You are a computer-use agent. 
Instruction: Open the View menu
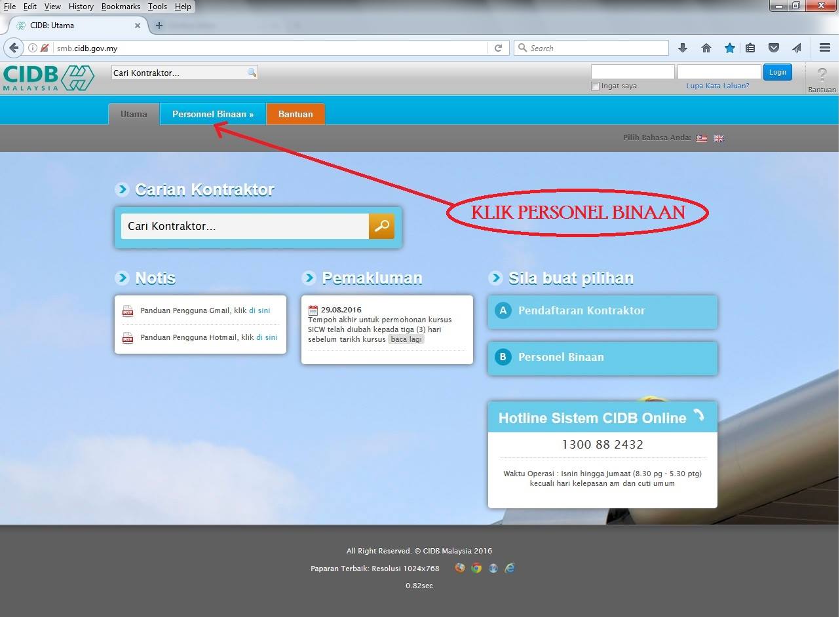[x=52, y=7]
